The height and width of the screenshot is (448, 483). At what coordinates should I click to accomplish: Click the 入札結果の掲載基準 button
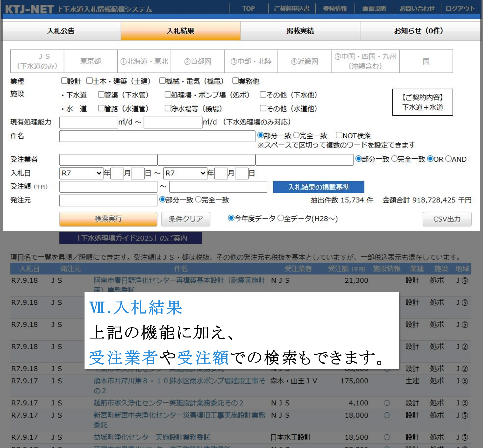[x=318, y=187]
